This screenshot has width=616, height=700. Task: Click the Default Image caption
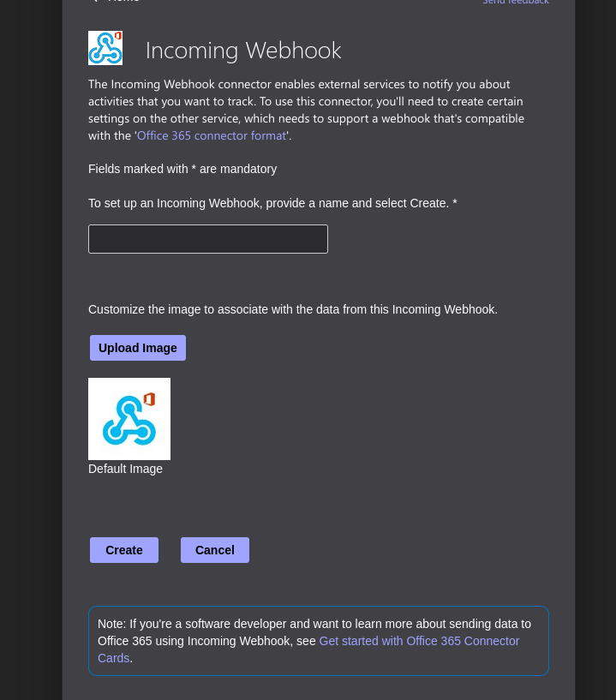point(125,469)
